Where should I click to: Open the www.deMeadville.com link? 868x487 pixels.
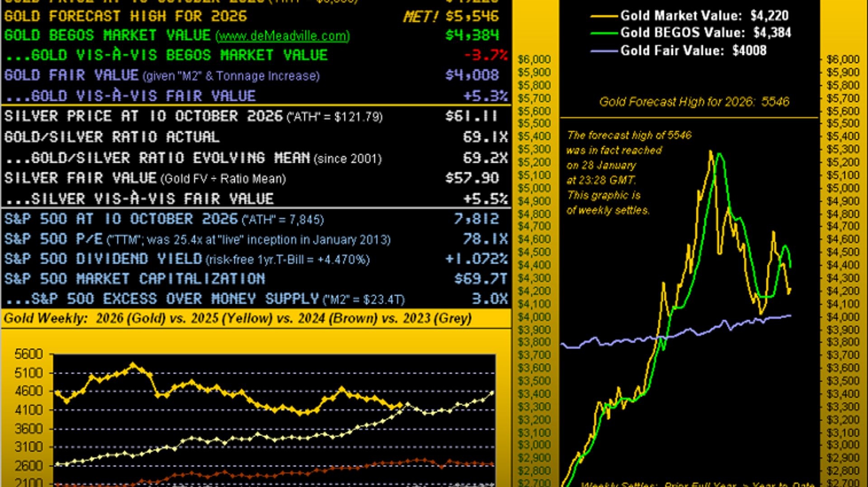[283, 36]
